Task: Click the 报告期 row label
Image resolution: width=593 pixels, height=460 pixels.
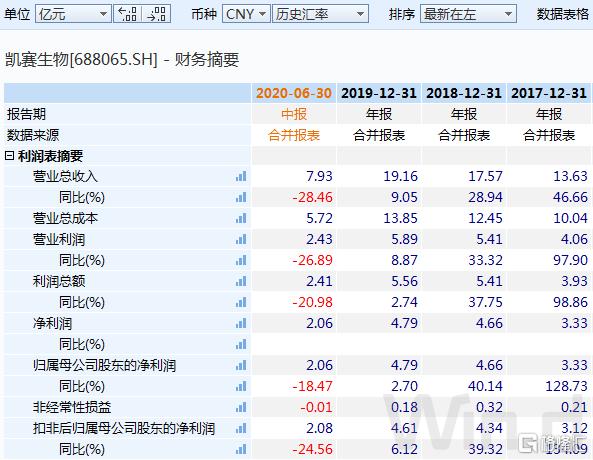Action: pyautogui.click(x=26, y=114)
